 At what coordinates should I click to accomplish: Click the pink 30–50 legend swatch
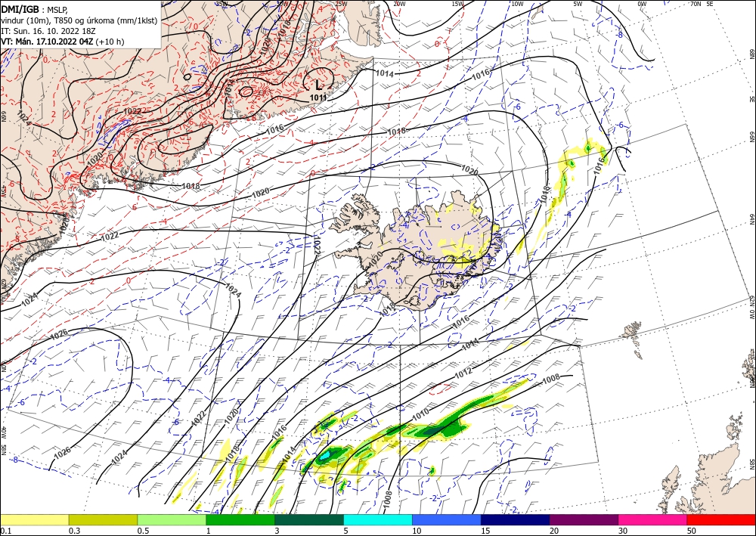(653, 519)
